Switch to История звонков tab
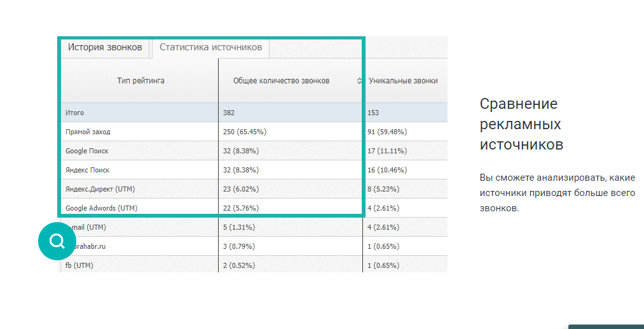The height and width of the screenshot is (329, 644). [x=105, y=47]
